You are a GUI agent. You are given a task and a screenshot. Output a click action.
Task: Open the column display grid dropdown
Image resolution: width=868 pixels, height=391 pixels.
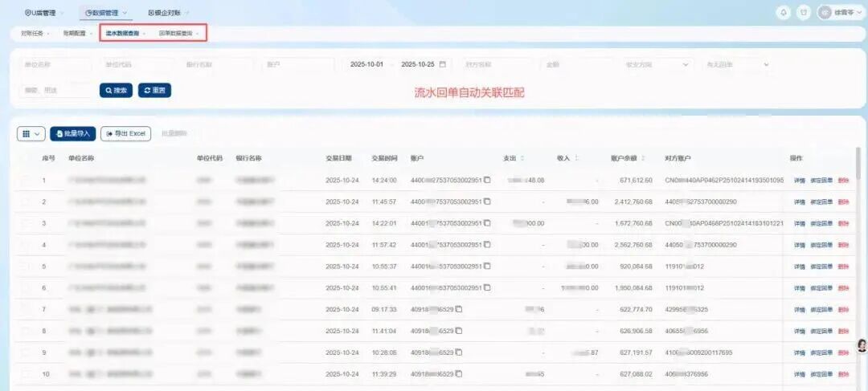tap(31, 134)
